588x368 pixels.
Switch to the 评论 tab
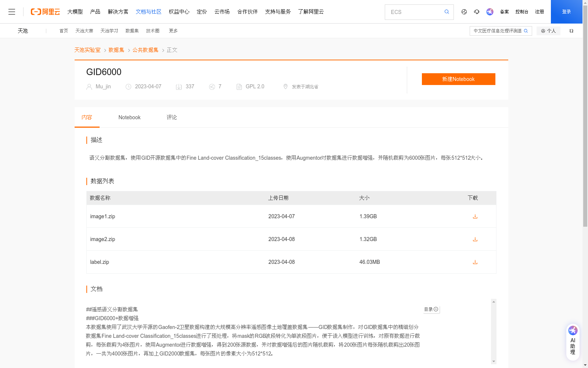coord(172,117)
